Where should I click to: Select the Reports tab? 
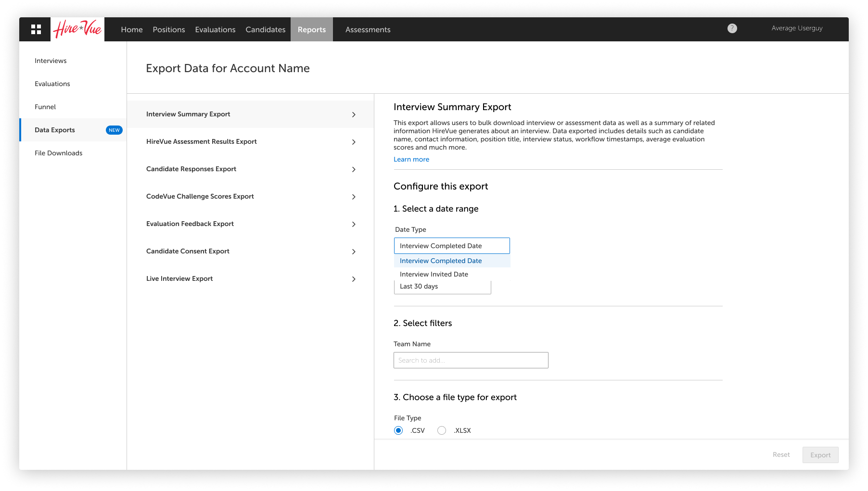[x=312, y=29]
